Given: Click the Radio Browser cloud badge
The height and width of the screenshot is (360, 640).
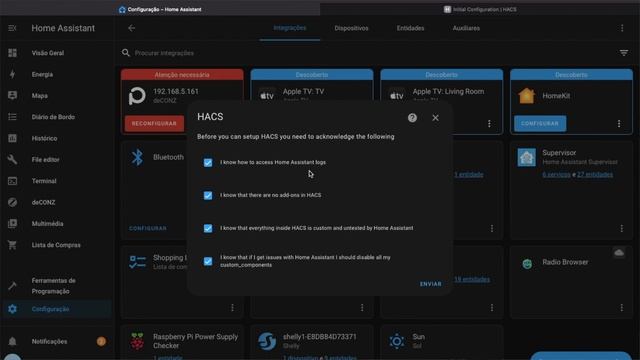Looking at the screenshot, I should tap(619, 253).
